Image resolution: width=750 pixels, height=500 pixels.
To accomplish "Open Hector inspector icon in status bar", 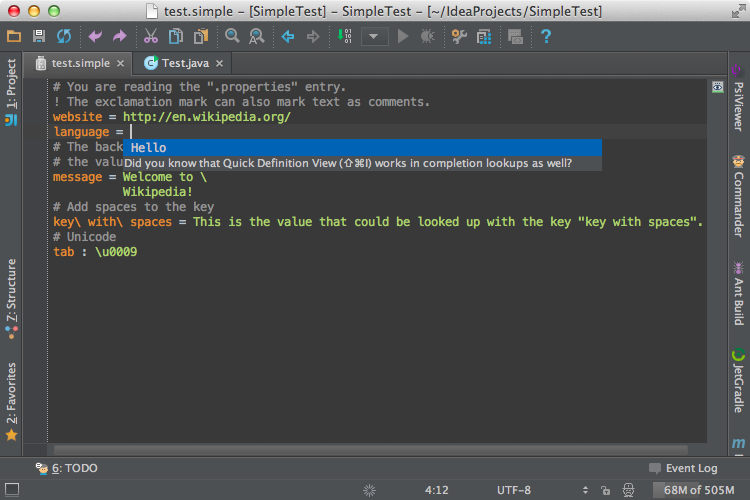I will tap(628, 490).
